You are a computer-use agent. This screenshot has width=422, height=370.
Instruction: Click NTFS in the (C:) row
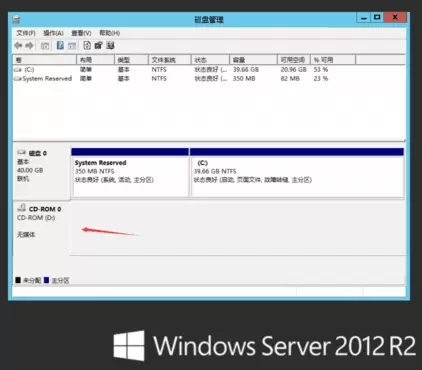coord(159,70)
